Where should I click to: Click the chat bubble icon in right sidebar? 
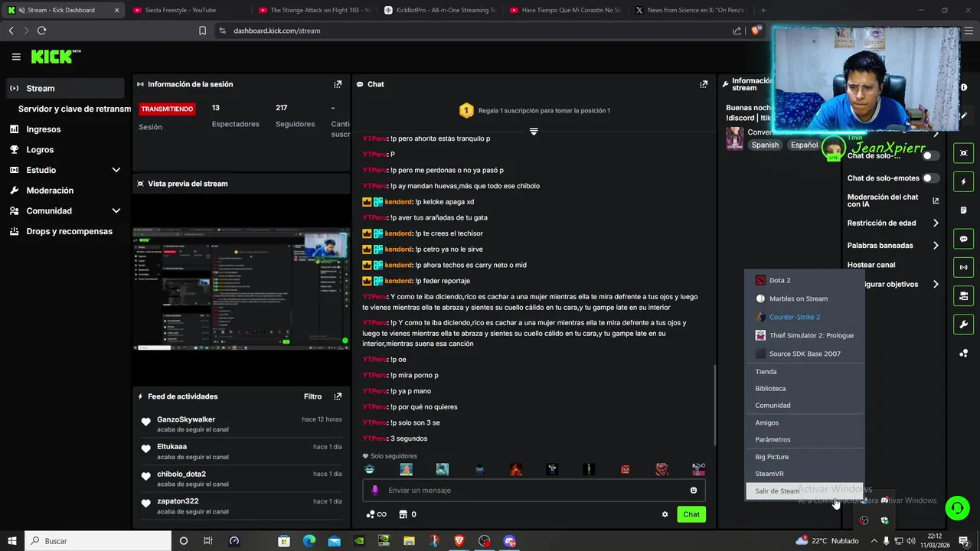[x=964, y=239]
